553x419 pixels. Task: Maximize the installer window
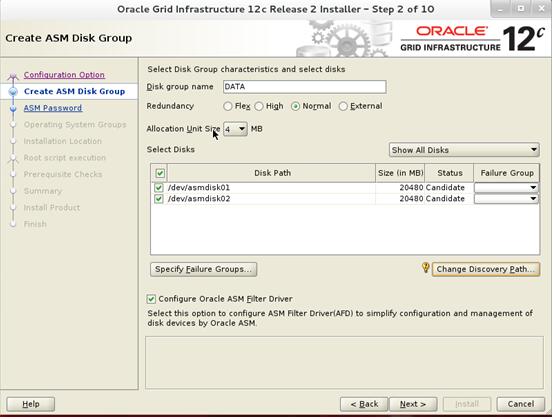tap(521, 9)
